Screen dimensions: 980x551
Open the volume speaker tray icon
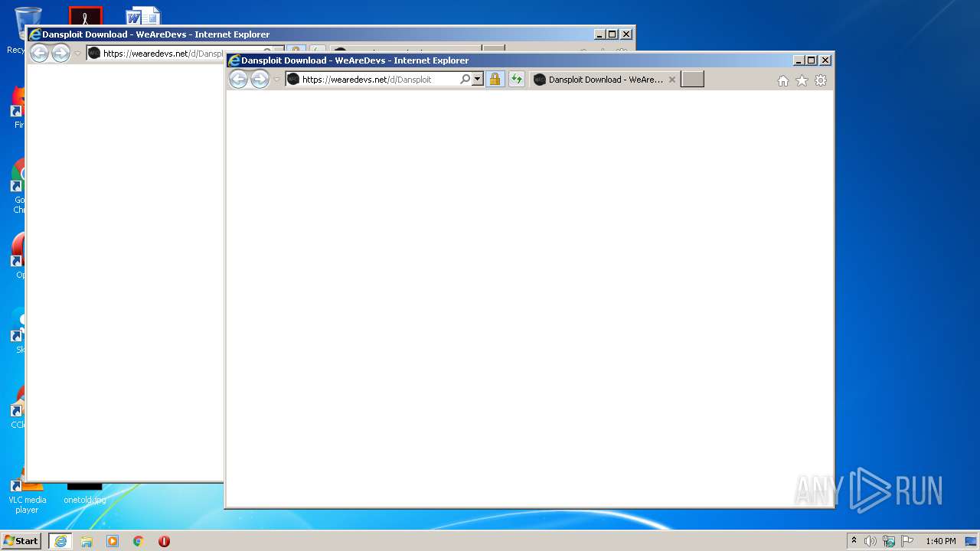871,541
